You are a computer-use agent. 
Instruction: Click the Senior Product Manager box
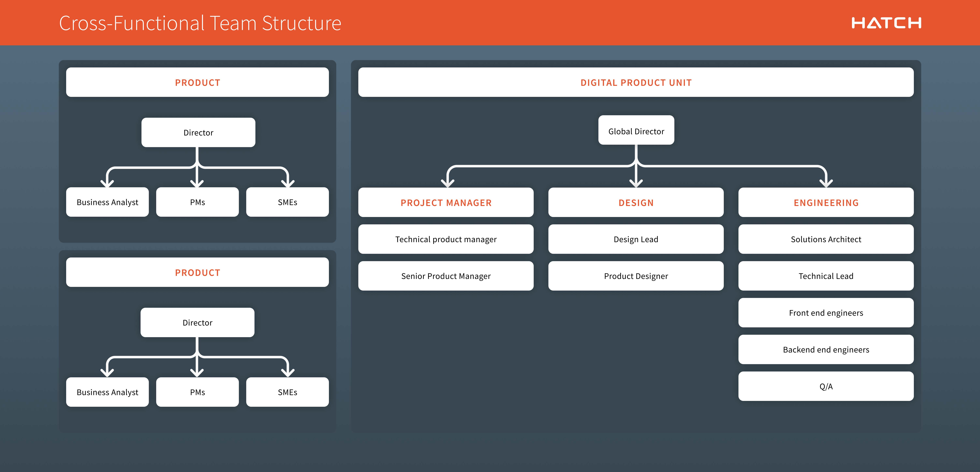point(446,276)
